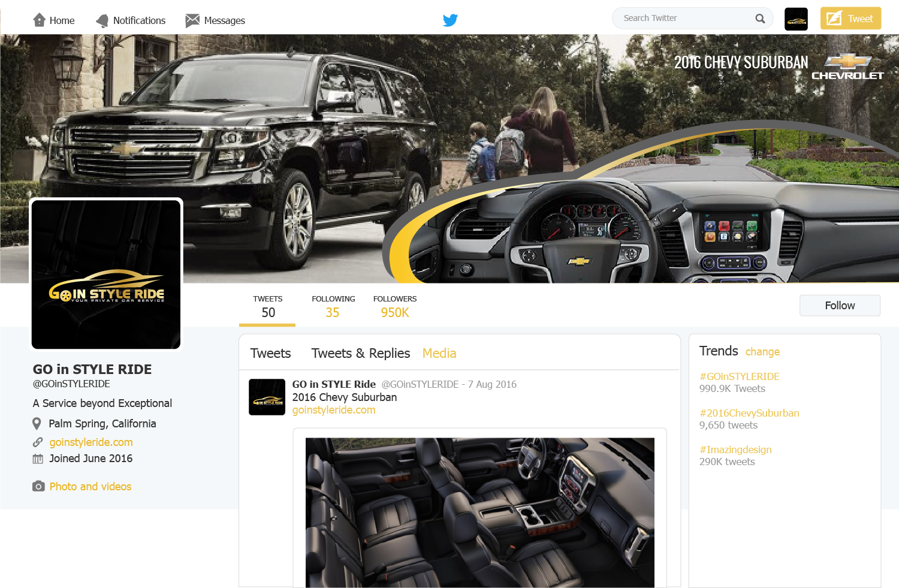Click the Tweet button

[851, 19]
